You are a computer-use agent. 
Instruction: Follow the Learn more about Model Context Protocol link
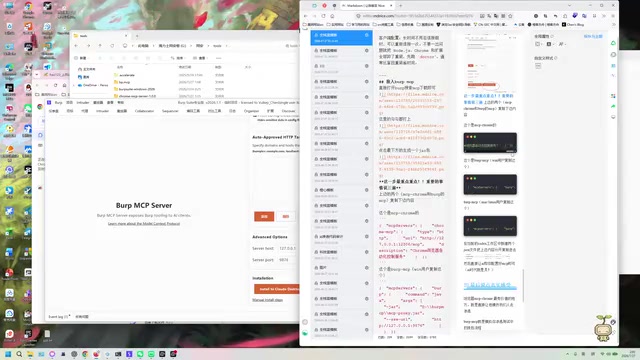coord(144,224)
